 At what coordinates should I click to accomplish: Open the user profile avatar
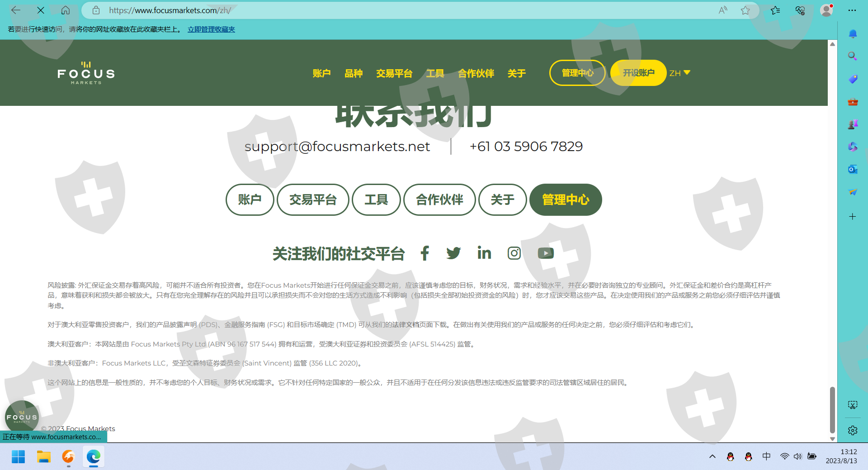click(826, 10)
